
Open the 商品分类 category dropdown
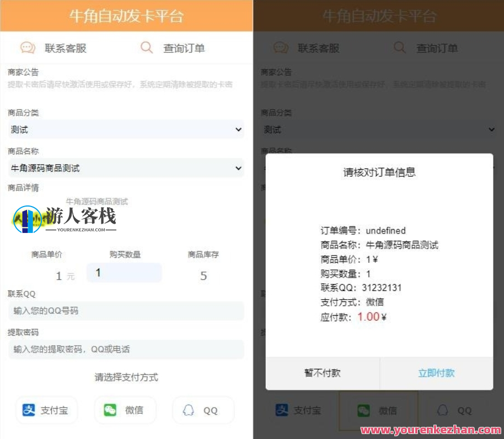coord(125,129)
